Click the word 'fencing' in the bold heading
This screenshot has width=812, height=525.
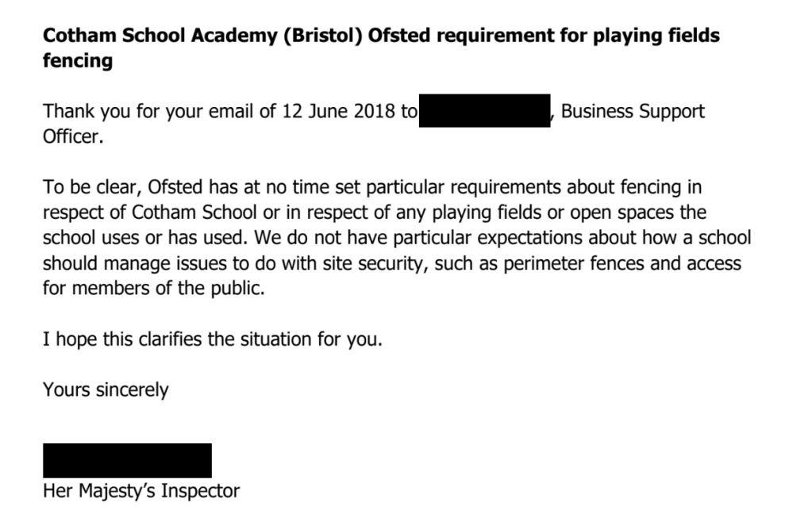(x=77, y=61)
